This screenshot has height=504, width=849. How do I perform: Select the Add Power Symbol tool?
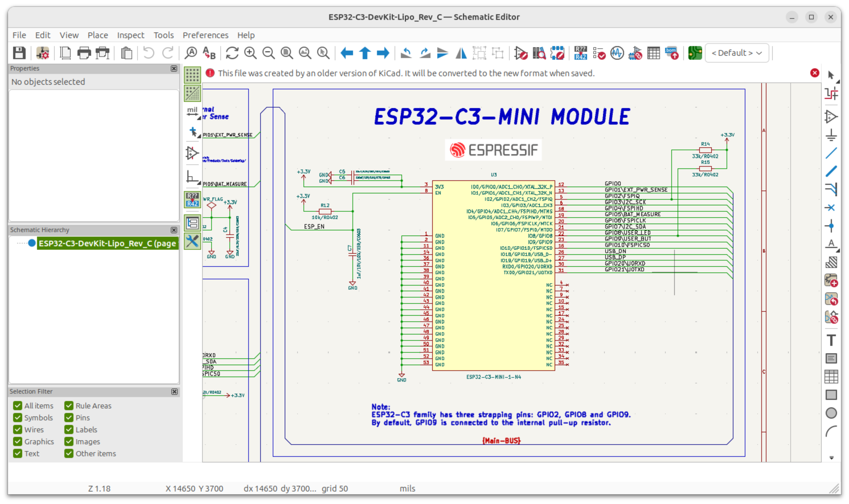pyautogui.click(x=831, y=135)
